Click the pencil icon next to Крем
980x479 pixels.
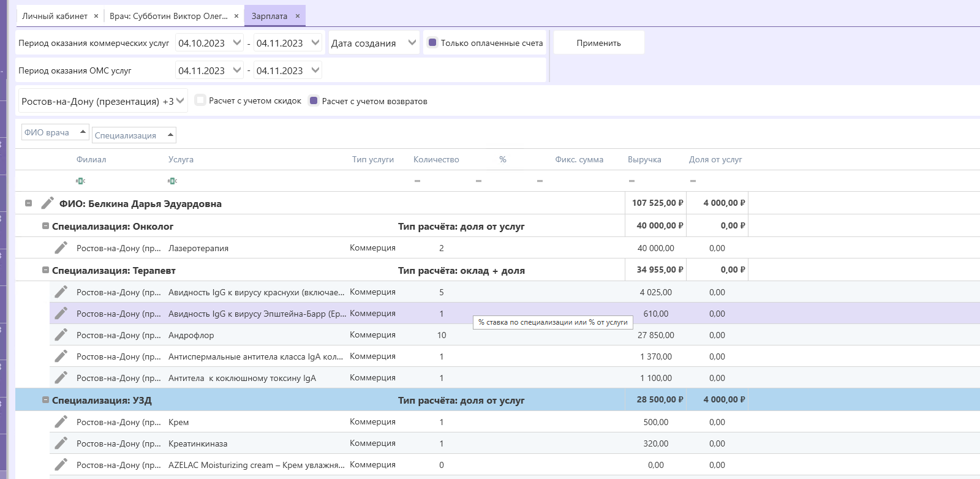click(x=61, y=421)
